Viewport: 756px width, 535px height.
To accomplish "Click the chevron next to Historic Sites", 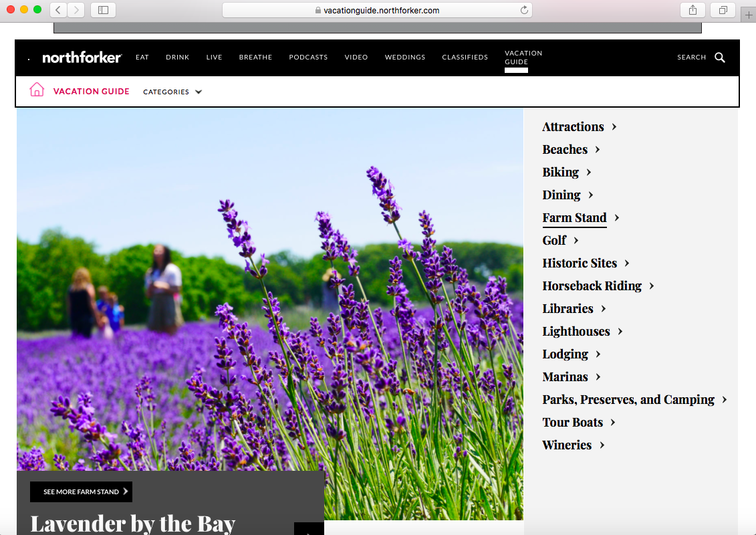I will click(x=627, y=263).
